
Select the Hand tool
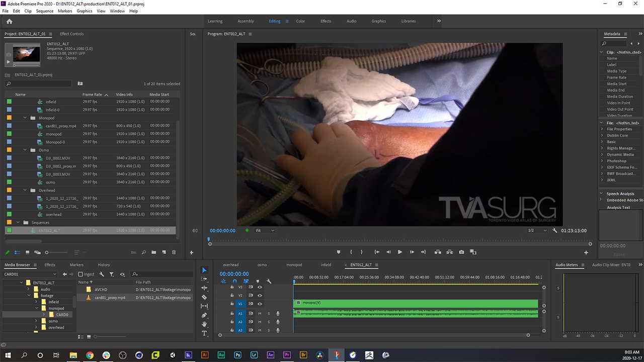(204, 324)
